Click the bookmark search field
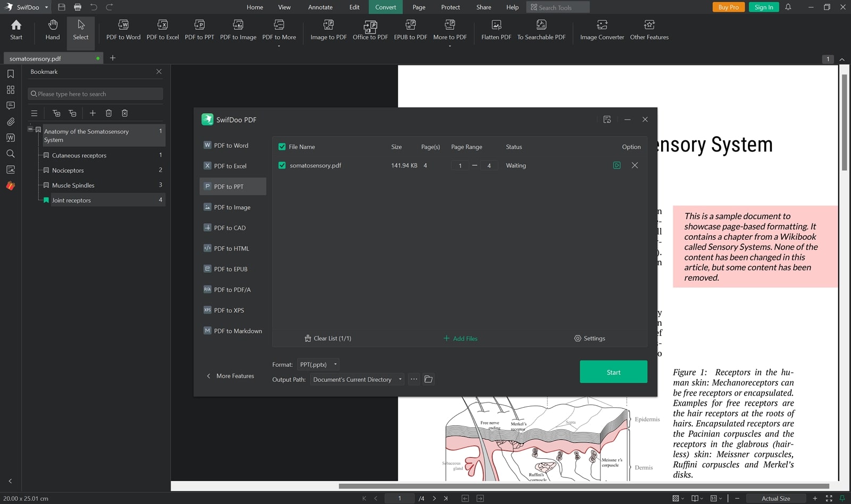Viewport: 851px width, 504px height. coord(95,94)
